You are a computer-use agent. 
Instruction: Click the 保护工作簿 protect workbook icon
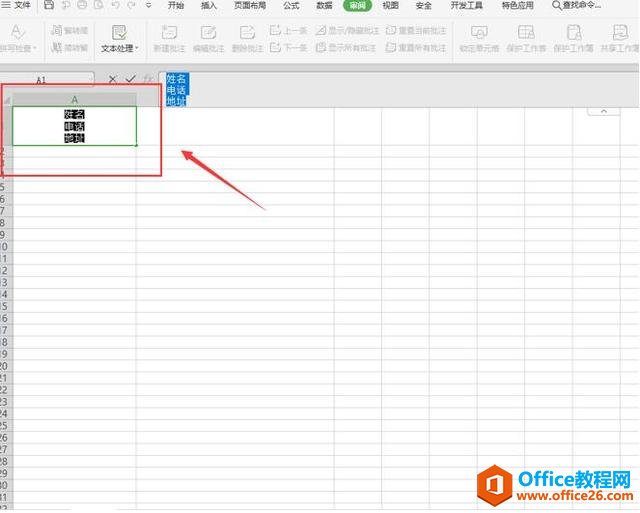coord(573,32)
